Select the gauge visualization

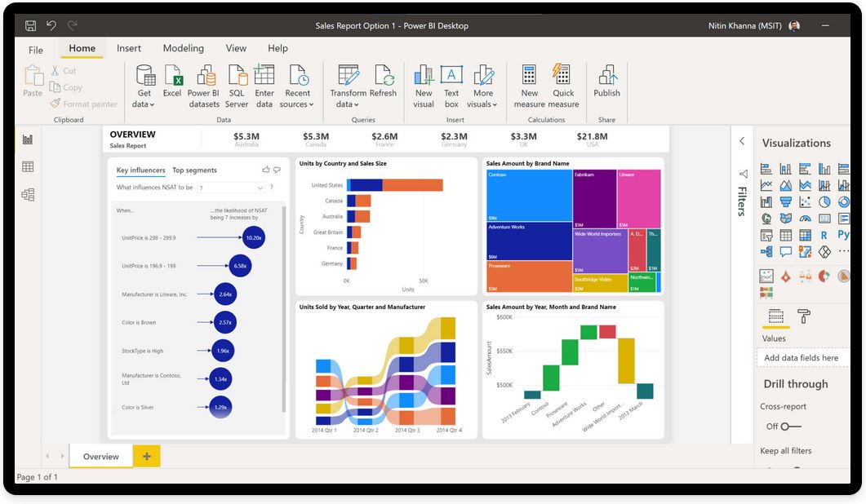click(x=806, y=219)
